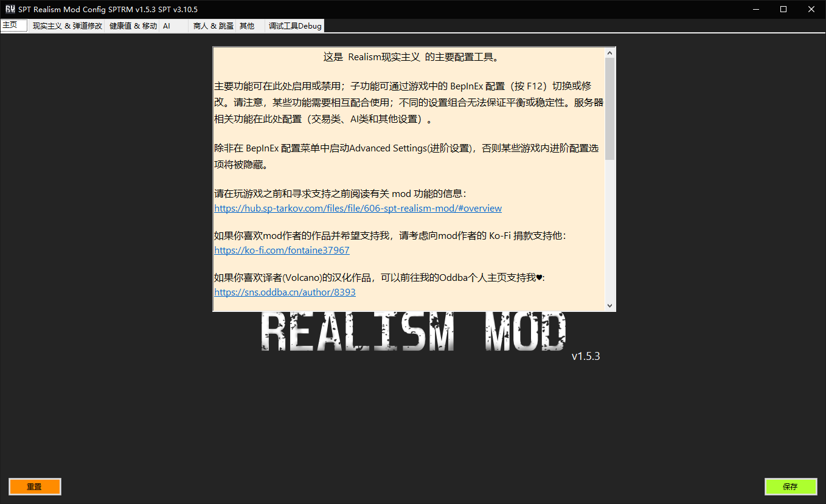This screenshot has height=504, width=826.
Task: Click the scroll up arrow in the info panel
Action: (x=609, y=53)
